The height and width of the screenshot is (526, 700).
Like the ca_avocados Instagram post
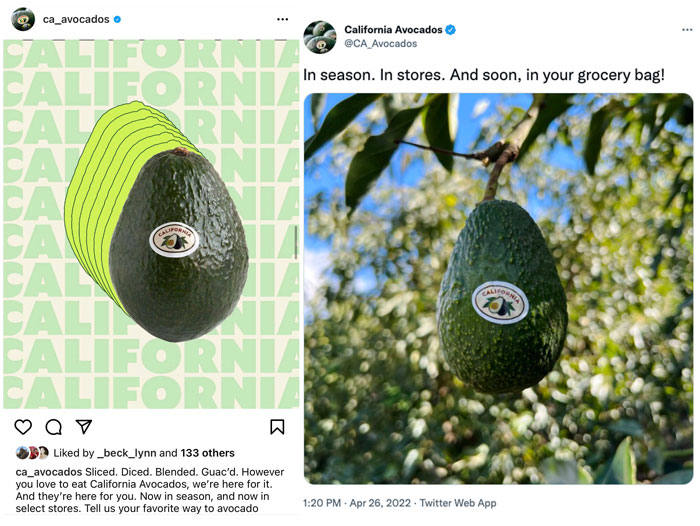coord(22,427)
